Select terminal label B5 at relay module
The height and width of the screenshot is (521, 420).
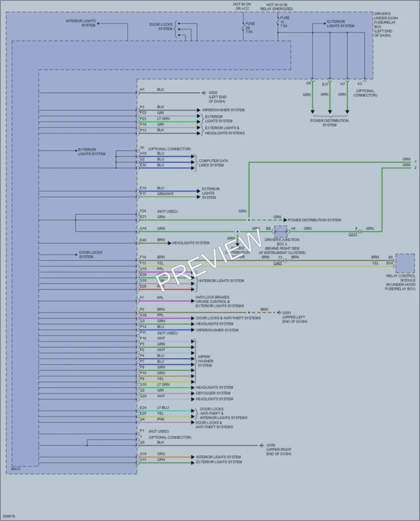coord(390,257)
